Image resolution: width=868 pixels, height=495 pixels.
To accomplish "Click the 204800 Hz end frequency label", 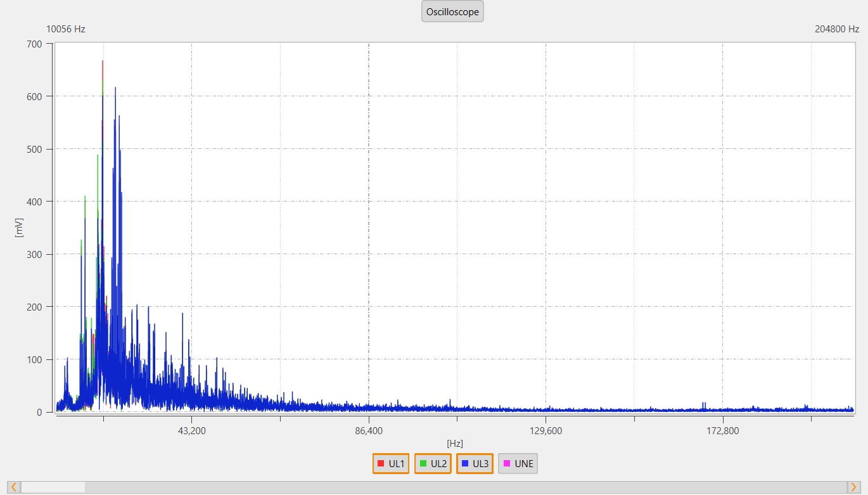I will 836,29.
